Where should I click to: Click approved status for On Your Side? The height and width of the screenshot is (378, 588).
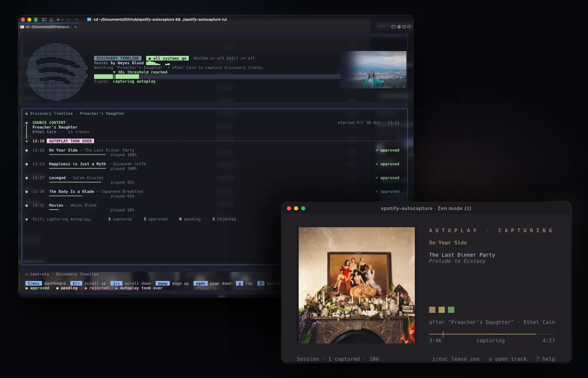click(x=387, y=150)
